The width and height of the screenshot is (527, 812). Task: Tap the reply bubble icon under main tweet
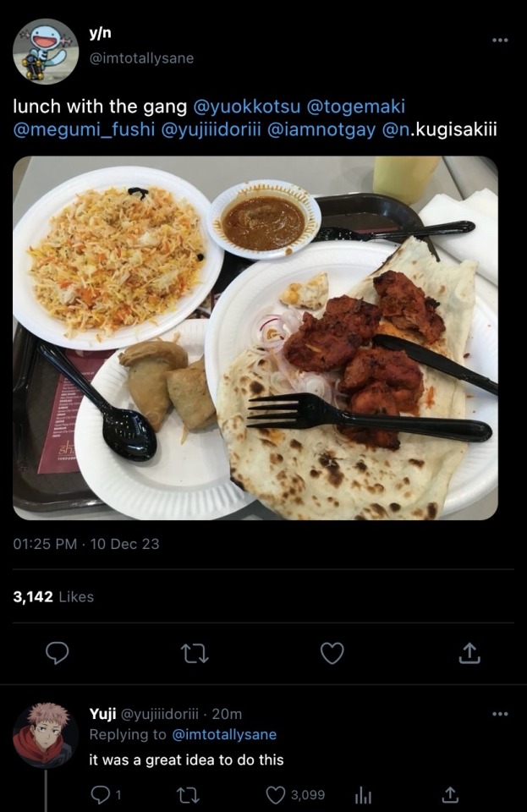(x=57, y=653)
